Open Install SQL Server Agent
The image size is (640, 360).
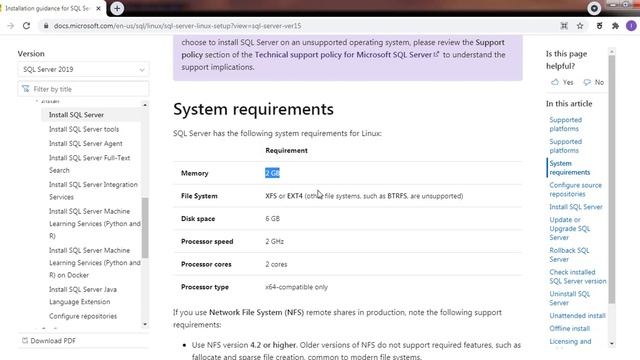click(x=86, y=143)
